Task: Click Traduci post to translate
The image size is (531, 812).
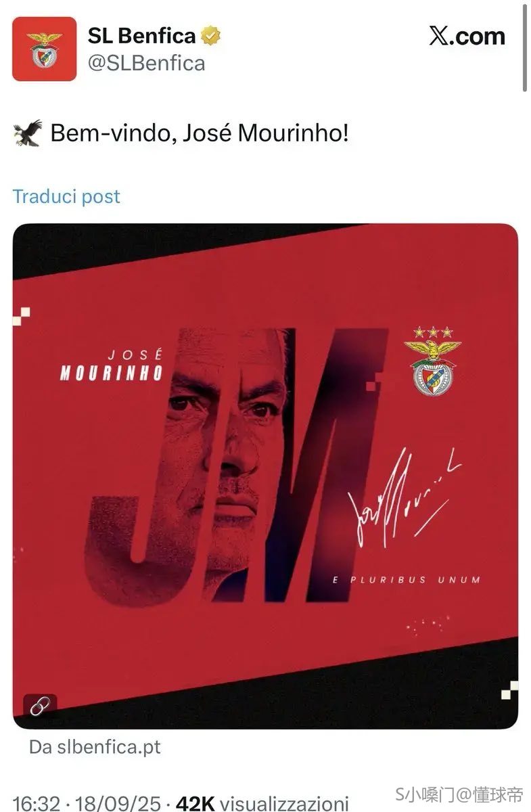Action: tap(66, 196)
